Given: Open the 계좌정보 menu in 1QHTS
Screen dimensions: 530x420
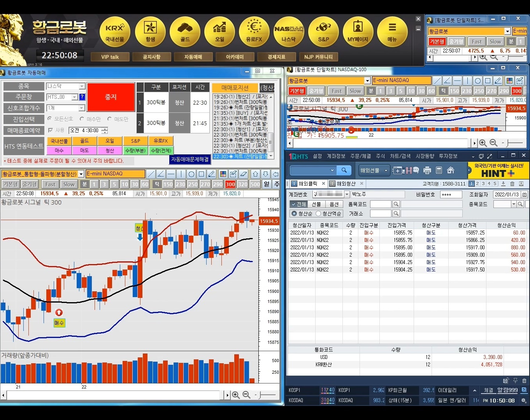Looking at the screenshot, I should [336, 156].
